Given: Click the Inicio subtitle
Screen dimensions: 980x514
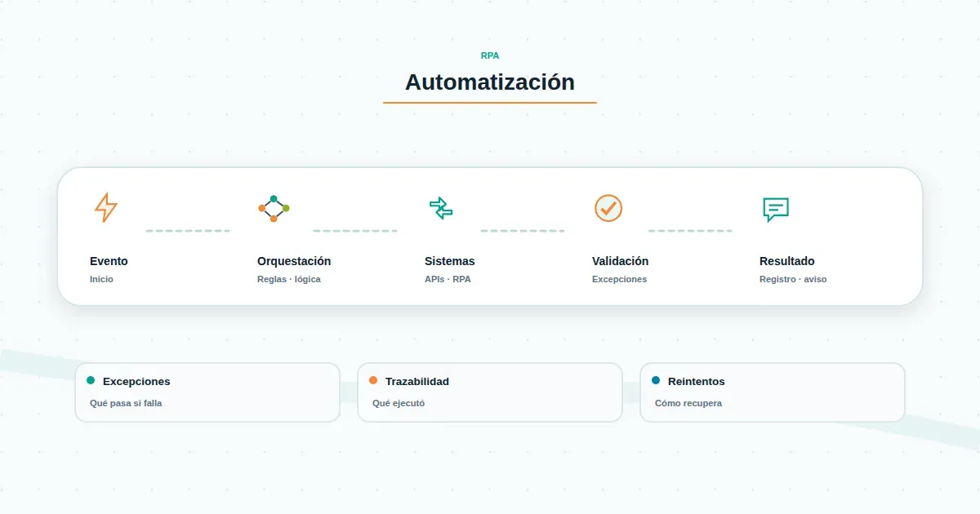Looking at the screenshot, I should click(x=101, y=279).
